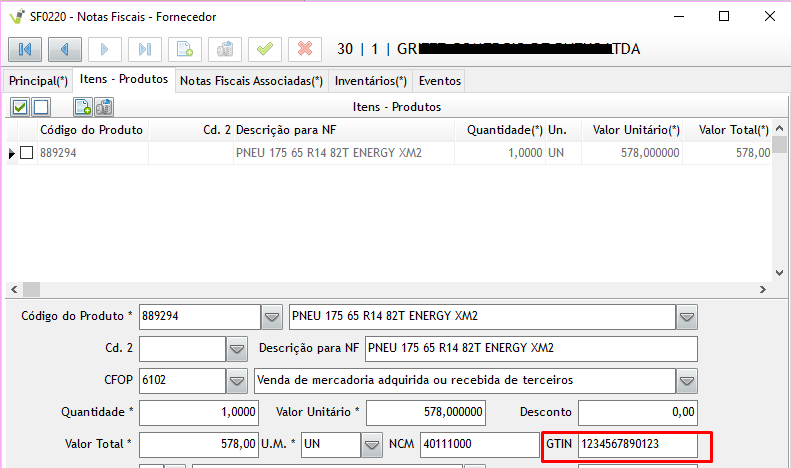Click the GTIN input field

pos(637,444)
